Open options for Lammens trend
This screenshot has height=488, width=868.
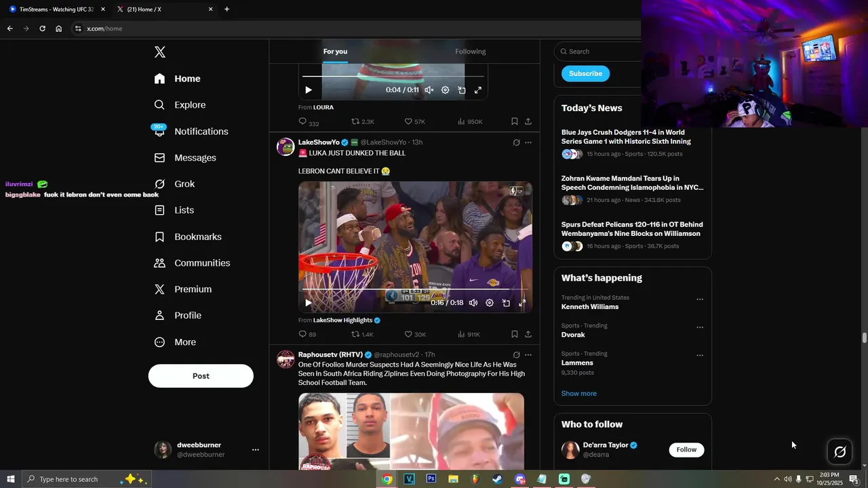coord(700,355)
